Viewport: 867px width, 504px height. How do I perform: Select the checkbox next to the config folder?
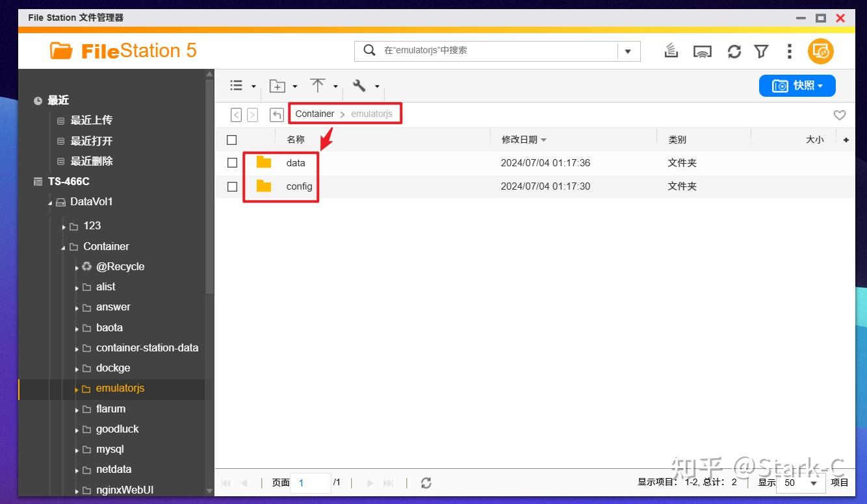coord(232,186)
